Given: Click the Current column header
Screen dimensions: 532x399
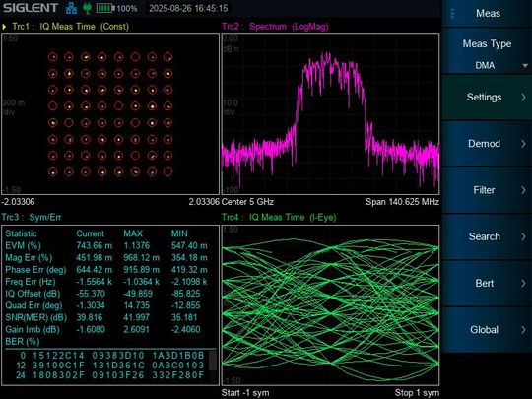Looking at the screenshot, I should click(91, 233).
